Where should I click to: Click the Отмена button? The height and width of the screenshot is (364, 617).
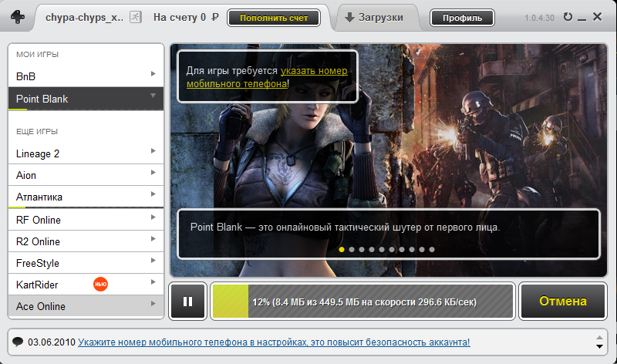tap(562, 301)
